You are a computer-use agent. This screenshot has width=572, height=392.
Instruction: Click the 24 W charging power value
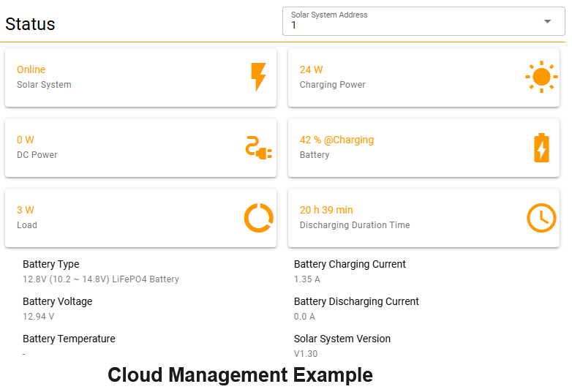click(x=311, y=69)
